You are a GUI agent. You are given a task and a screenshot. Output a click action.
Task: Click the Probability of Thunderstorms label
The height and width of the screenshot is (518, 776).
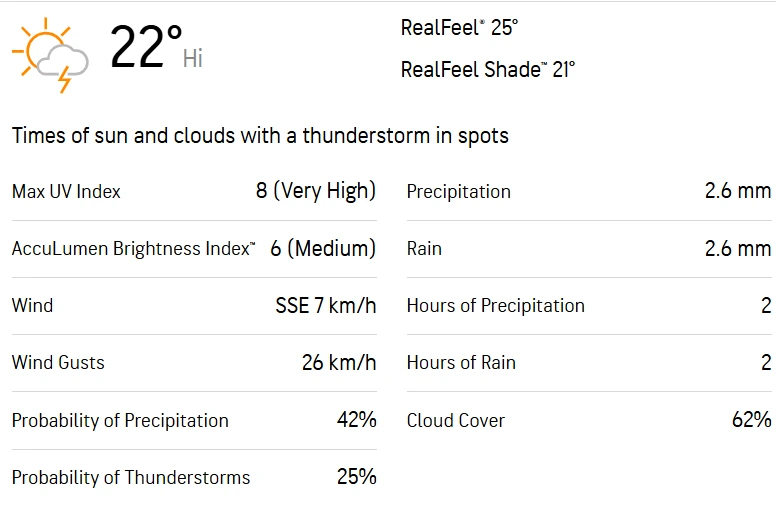pyautogui.click(x=131, y=477)
